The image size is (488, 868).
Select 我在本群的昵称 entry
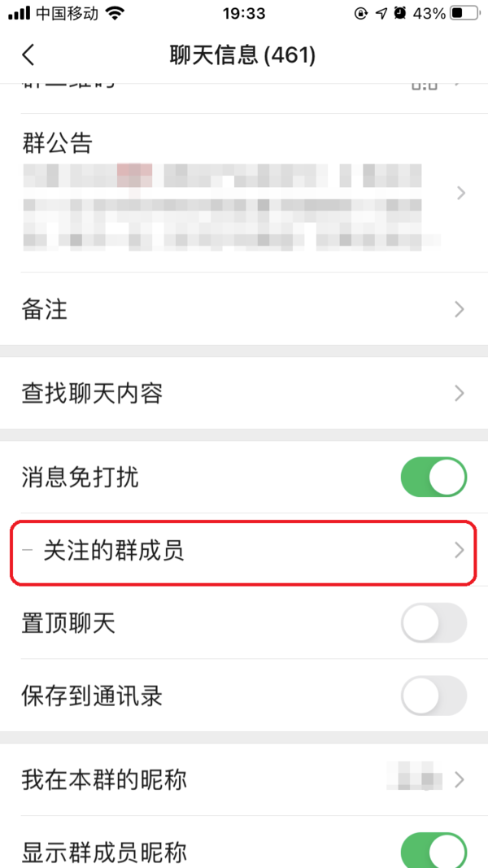[x=244, y=779]
